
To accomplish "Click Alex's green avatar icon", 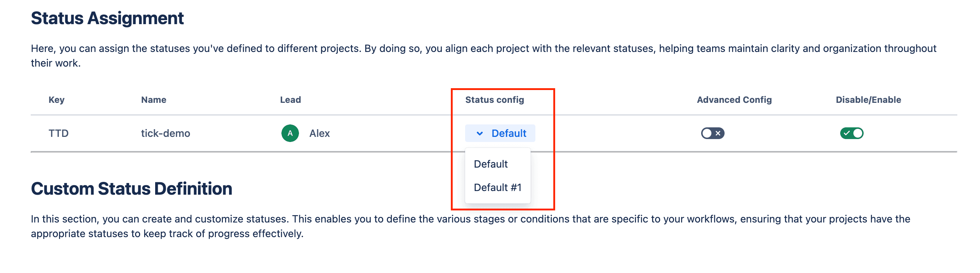I will pos(290,134).
